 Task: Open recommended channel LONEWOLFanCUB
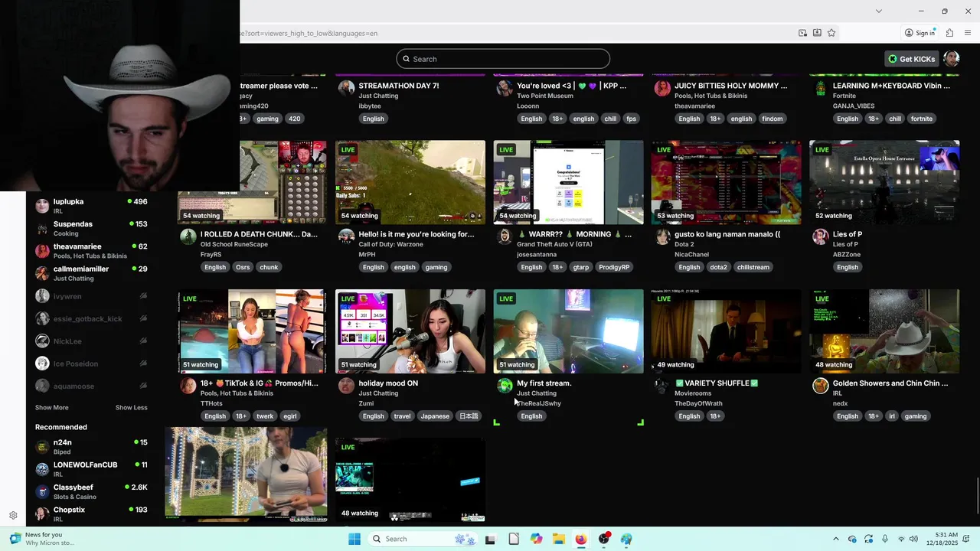click(91, 469)
